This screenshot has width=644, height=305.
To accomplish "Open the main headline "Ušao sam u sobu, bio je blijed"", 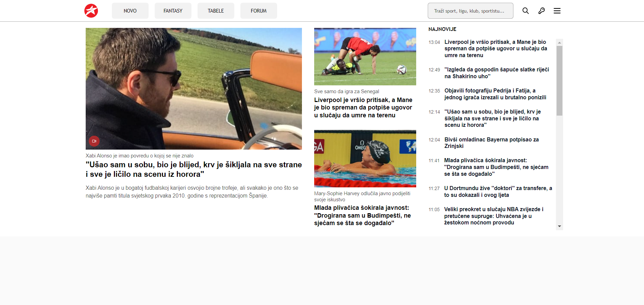I will (194, 169).
